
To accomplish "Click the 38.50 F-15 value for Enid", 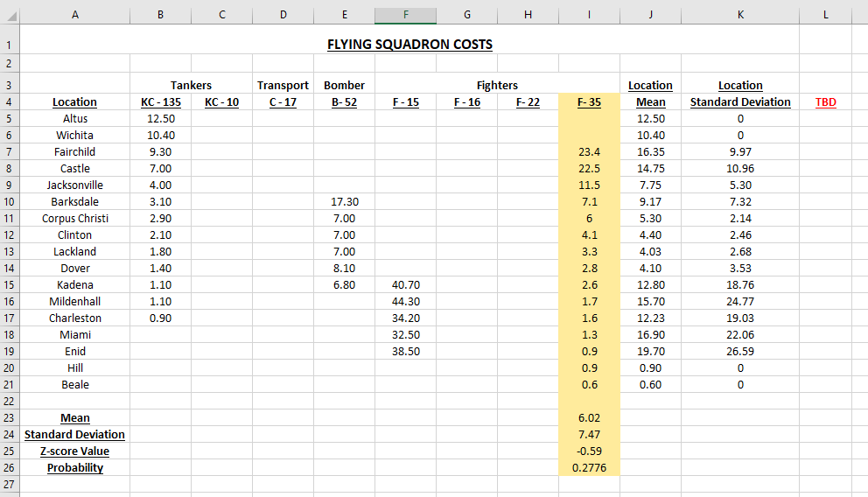I will (406, 351).
